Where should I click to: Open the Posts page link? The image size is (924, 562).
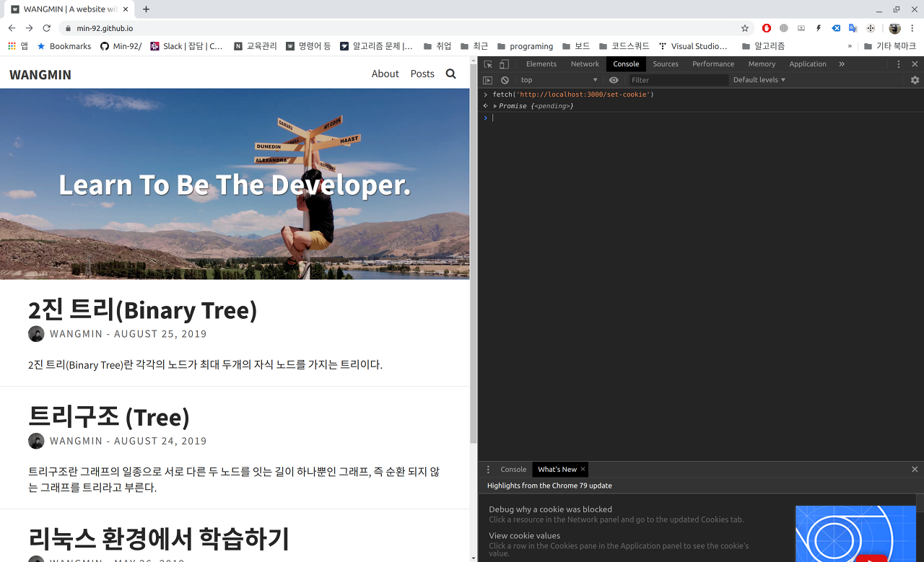tap(422, 74)
